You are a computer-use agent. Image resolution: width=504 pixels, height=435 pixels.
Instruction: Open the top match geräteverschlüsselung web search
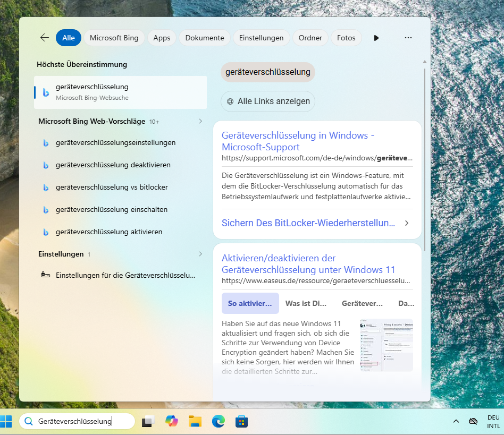point(120,92)
